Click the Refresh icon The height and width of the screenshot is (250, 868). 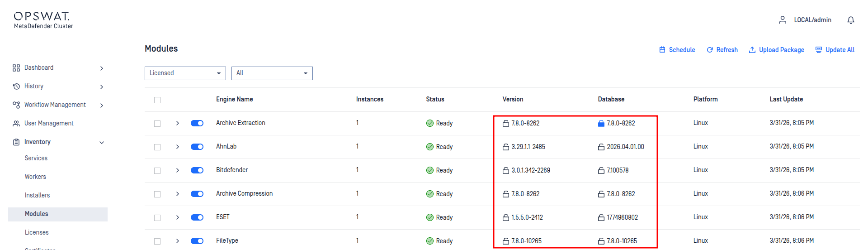(710, 50)
